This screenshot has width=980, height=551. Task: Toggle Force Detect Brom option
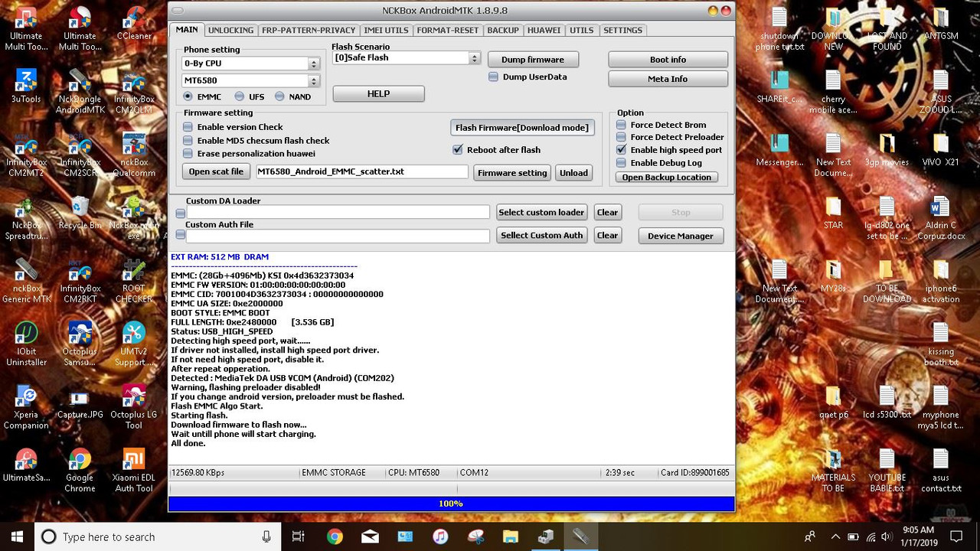click(x=621, y=125)
